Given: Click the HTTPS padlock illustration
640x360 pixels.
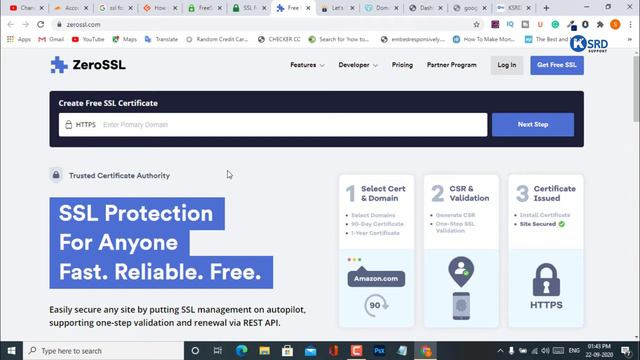Looking at the screenshot, I should (x=546, y=280).
